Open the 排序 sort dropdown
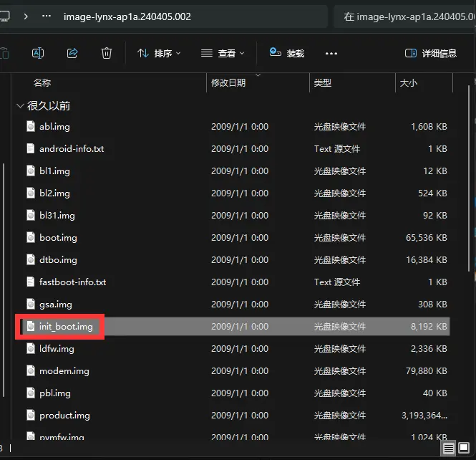This screenshot has height=460, width=476. (x=159, y=54)
